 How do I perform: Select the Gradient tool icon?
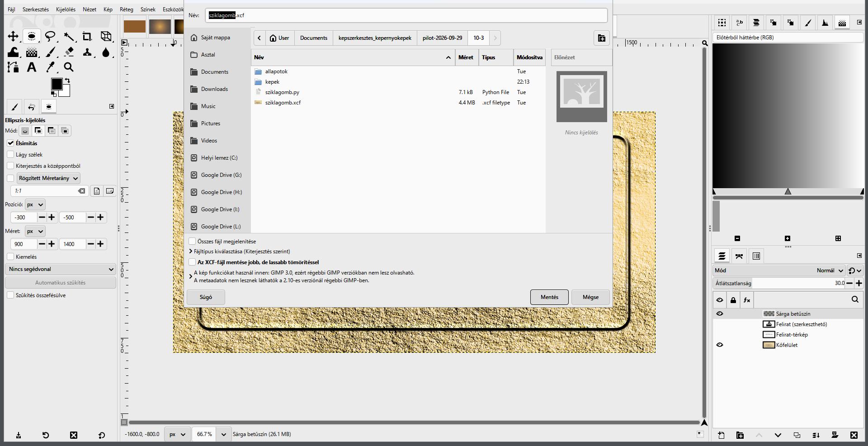(x=32, y=52)
